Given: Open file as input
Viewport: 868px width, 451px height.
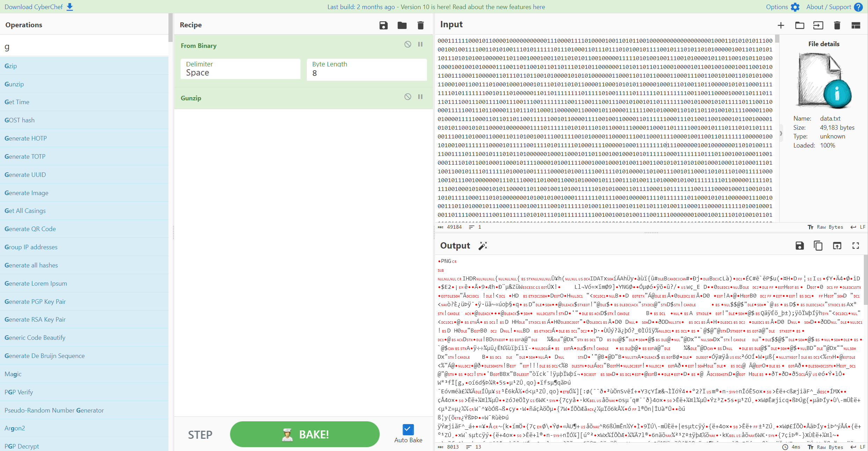Looking at the screenshot, I should (x=818, y=25).
